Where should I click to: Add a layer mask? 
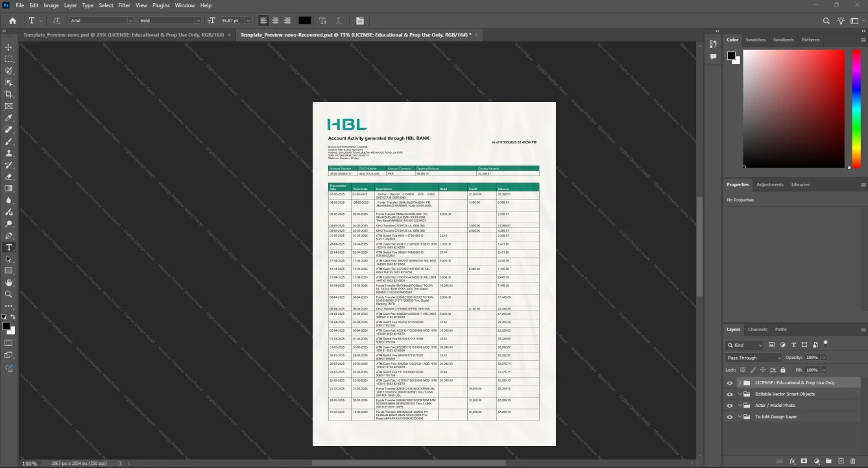804,461
